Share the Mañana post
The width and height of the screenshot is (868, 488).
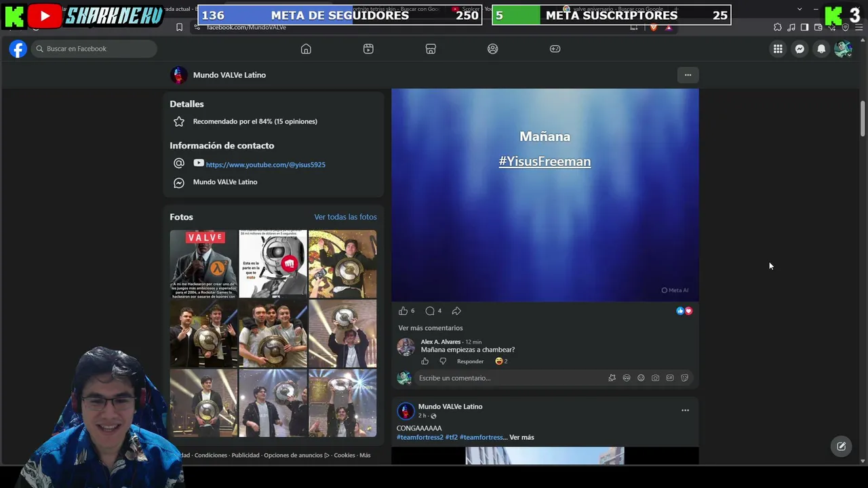(x=456, y=311)
